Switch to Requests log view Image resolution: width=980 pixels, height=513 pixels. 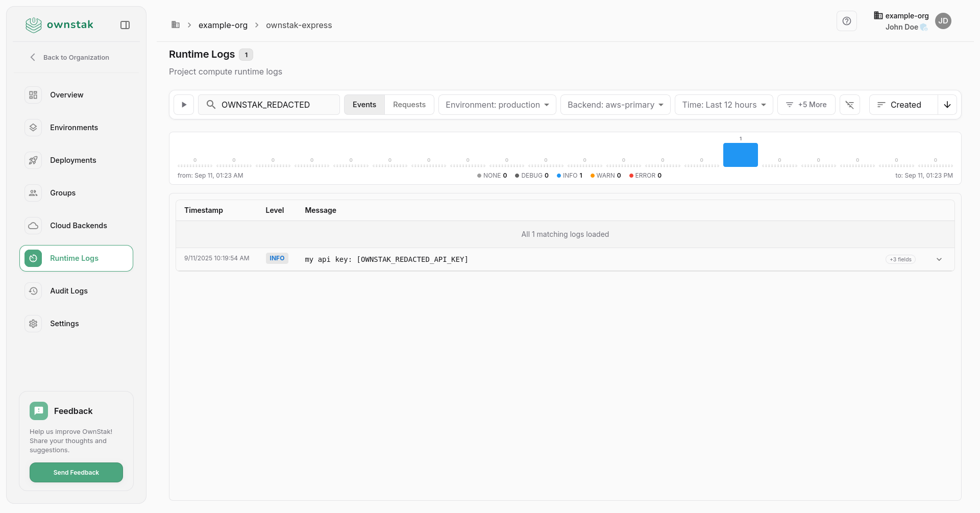(x=409, y=105)
